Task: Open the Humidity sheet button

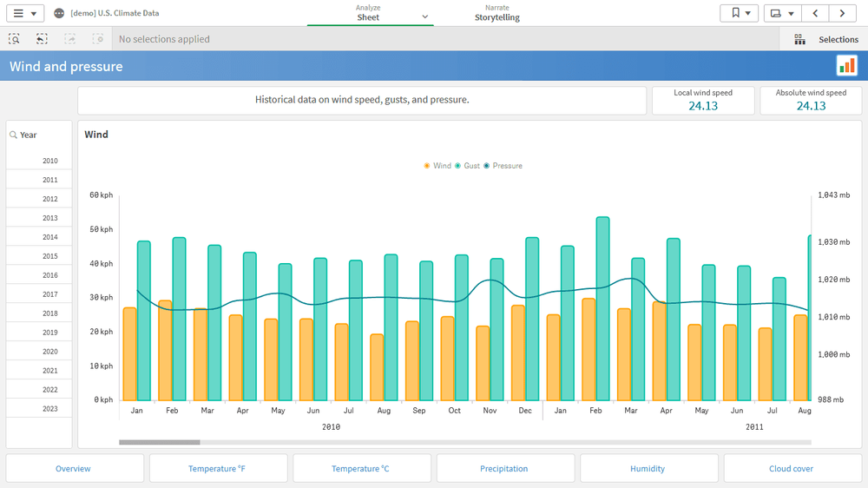Action: (x=648, y=469)
